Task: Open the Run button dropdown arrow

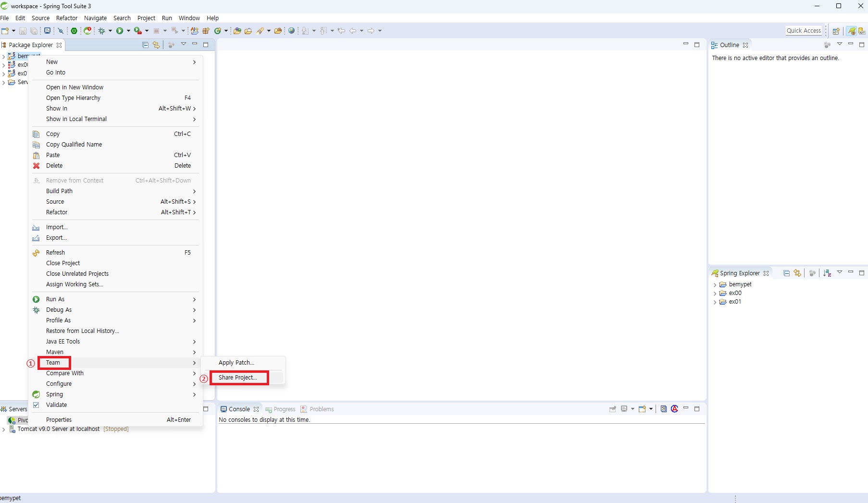Action: [x=128, y=31]
